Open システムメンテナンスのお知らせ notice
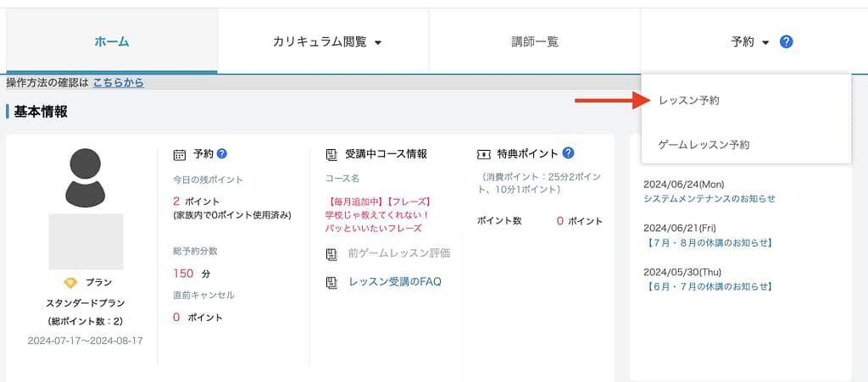The width and height of the screenshot is (868, 382). point(709,198)
